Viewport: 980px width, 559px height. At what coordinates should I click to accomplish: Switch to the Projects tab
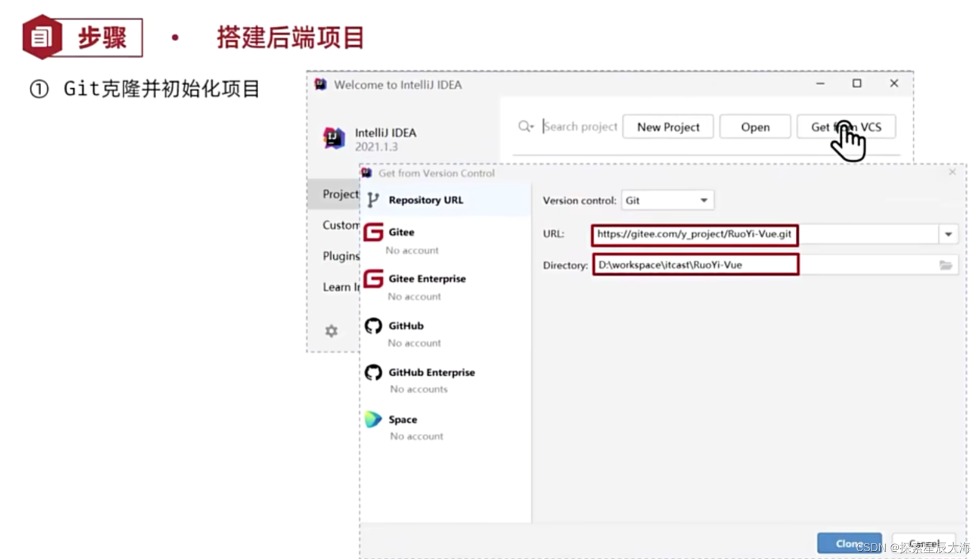pos(339,194)
